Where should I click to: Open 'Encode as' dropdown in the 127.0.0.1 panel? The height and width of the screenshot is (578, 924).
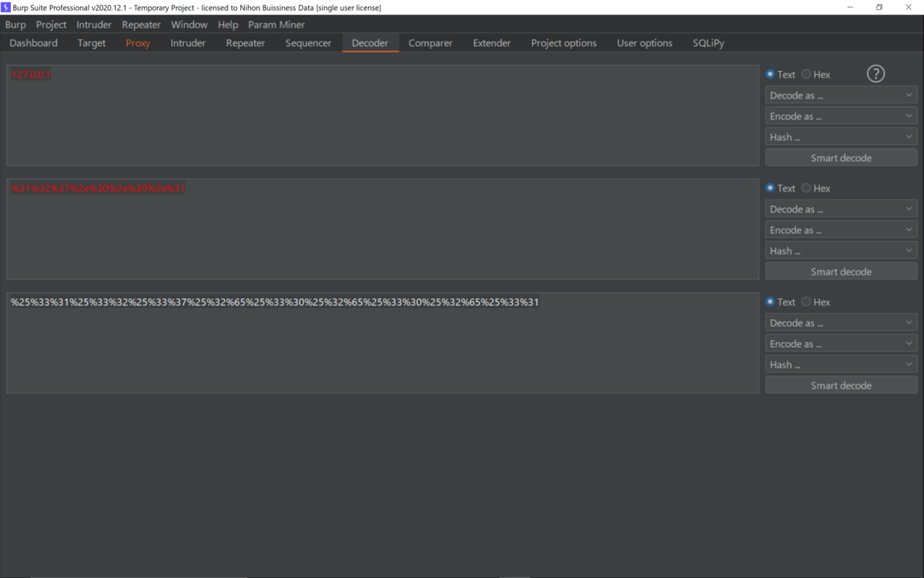coord(841,116)
